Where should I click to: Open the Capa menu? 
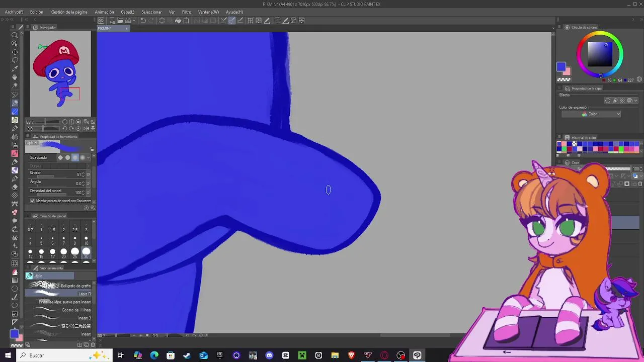[127, 12]
